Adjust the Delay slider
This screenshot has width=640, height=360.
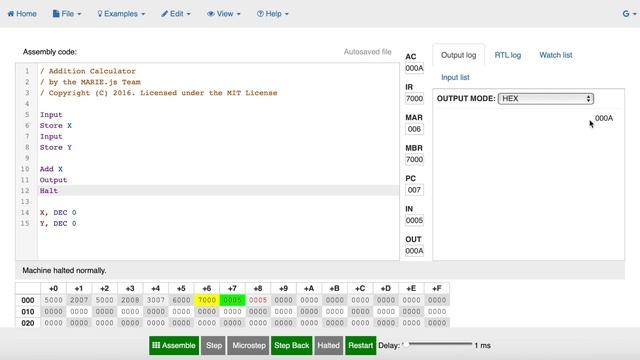[x=437, y=344]
